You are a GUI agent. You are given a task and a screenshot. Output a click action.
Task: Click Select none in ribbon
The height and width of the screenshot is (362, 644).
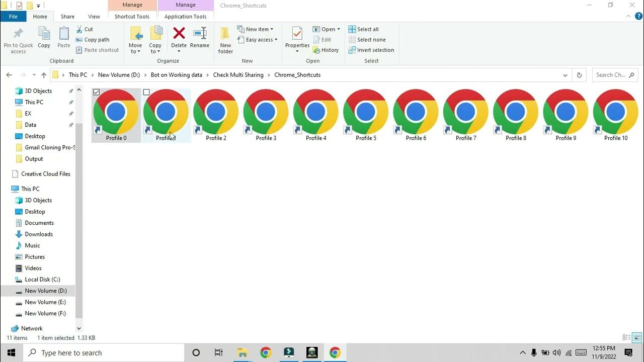point(367,40)
